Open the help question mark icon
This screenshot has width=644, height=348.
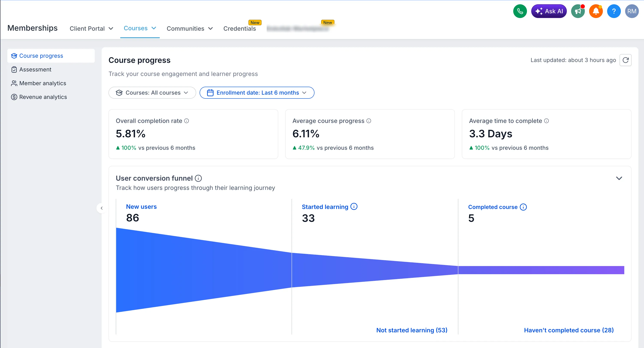[614, 11]
